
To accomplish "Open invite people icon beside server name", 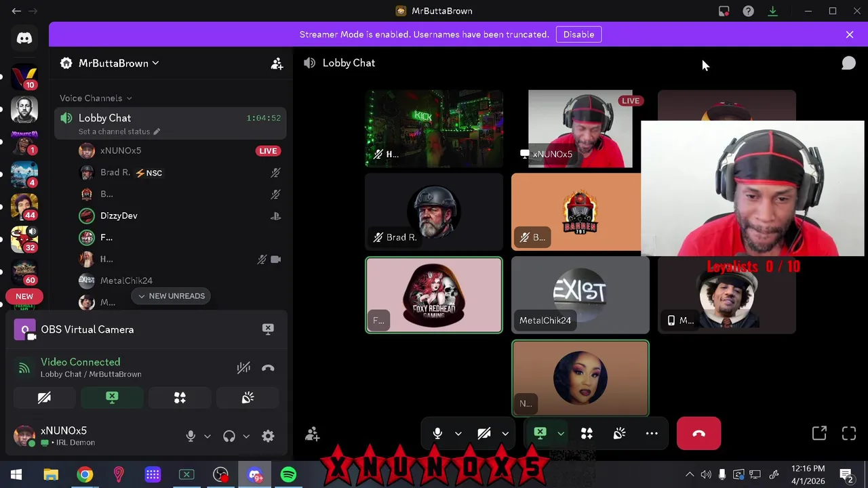I will click(x=277, y=63).
